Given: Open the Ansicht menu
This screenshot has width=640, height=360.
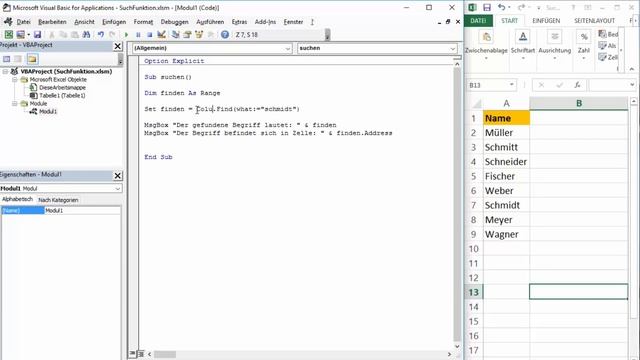Looking at the screenshot, I should point(84,22).
